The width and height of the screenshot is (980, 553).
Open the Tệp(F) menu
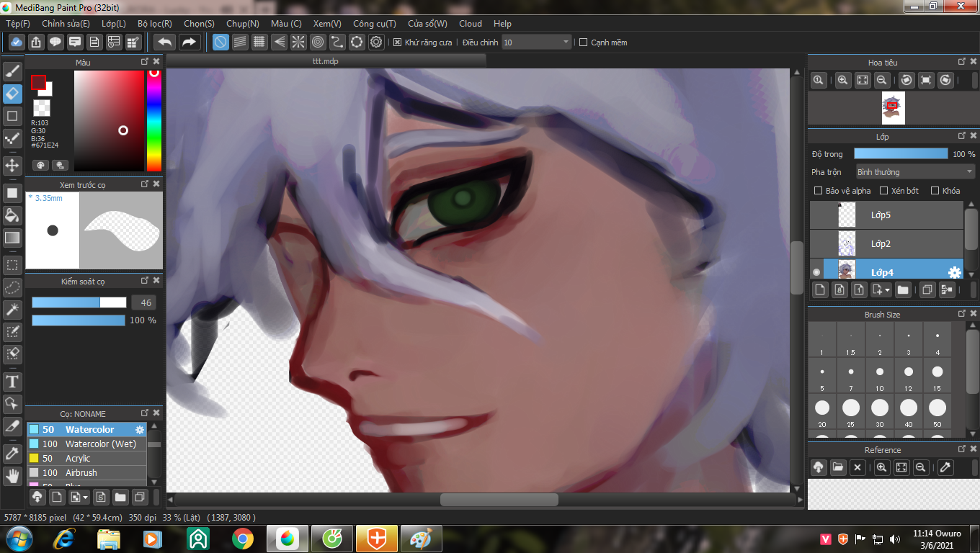pos(18,24)
